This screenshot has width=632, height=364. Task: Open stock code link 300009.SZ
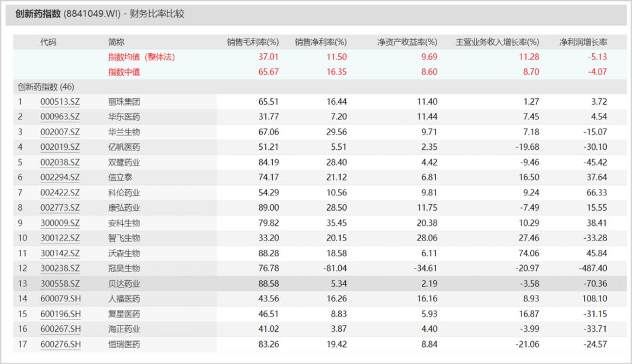pyautogui.click(x=60, y=223)
